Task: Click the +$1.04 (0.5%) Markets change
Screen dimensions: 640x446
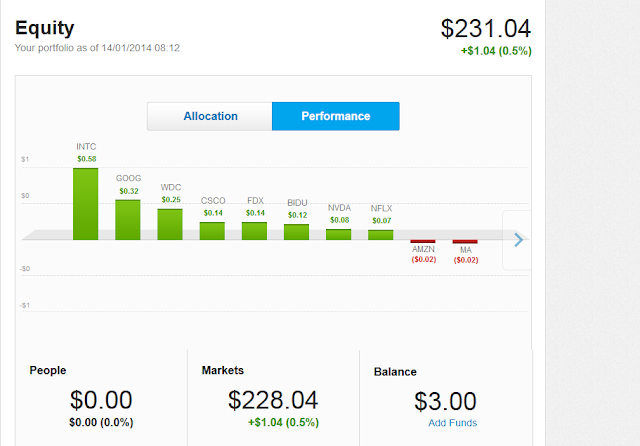Action: 283,422
